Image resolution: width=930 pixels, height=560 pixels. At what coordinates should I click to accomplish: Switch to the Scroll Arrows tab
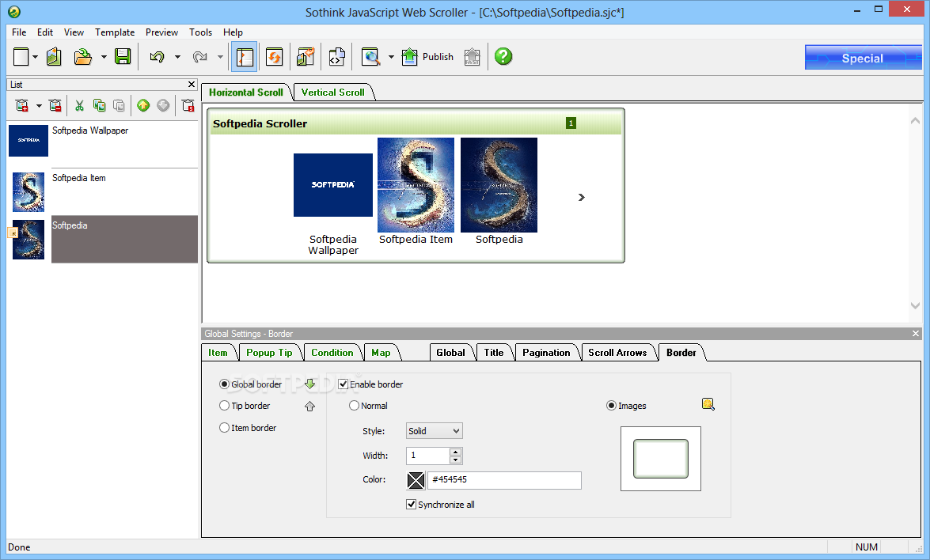[x=617, y=353]
